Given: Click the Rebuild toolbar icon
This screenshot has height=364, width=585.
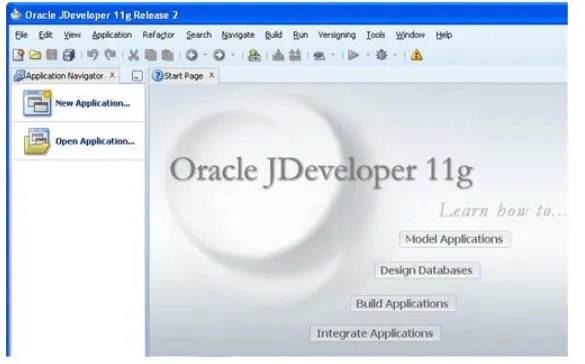Looking at the screenshot, I should click(x=295, y=55).
